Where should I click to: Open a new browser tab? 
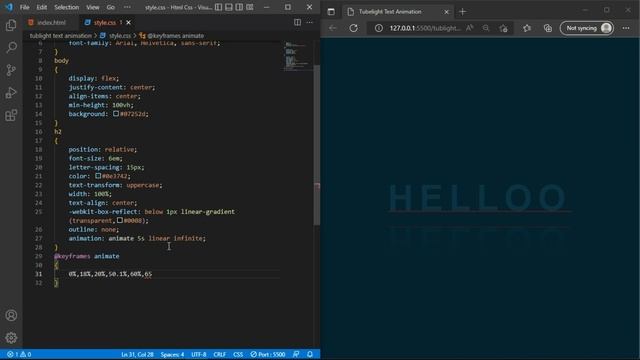pyautogui.click(x=462, y=12)
